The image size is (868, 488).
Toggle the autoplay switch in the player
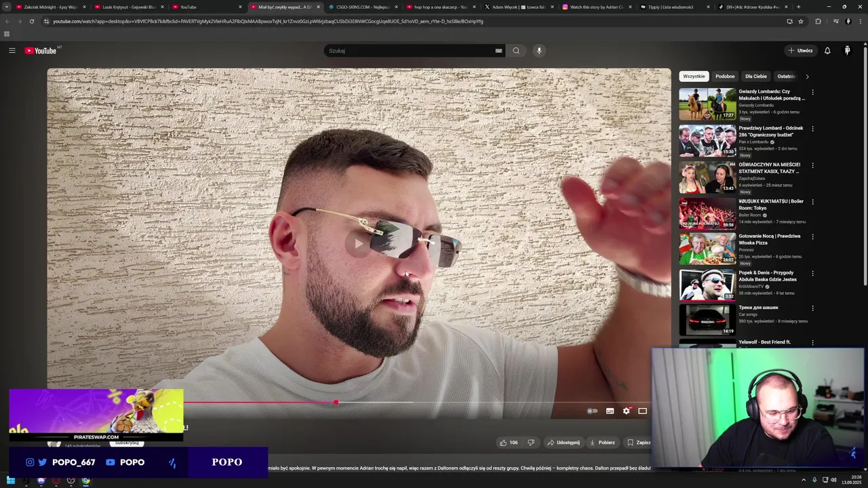(x=592, y=411)
